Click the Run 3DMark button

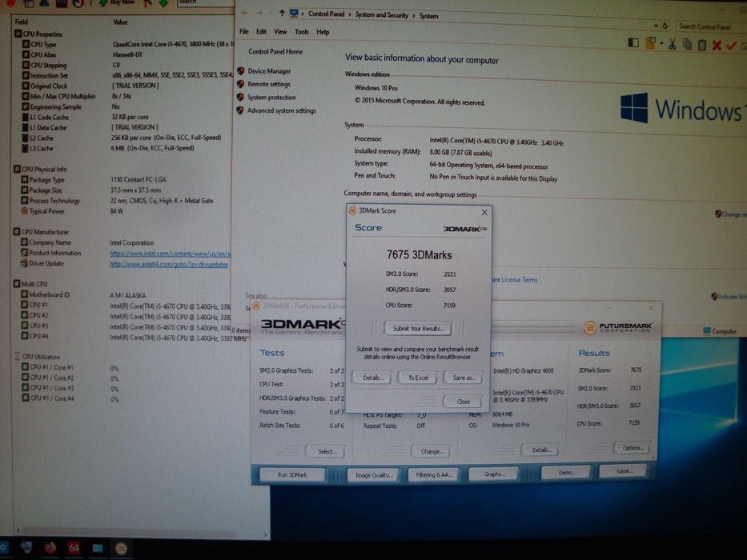point(292,474)
